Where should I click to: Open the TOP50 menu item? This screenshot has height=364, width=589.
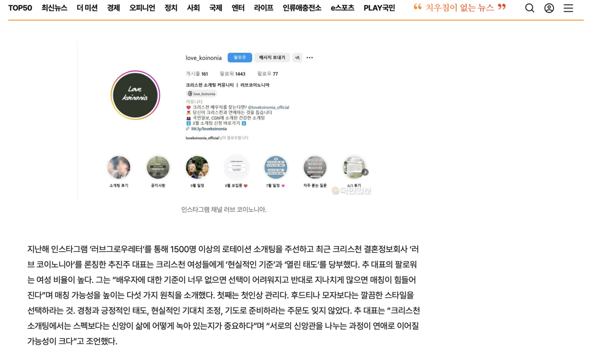(20, 8)
